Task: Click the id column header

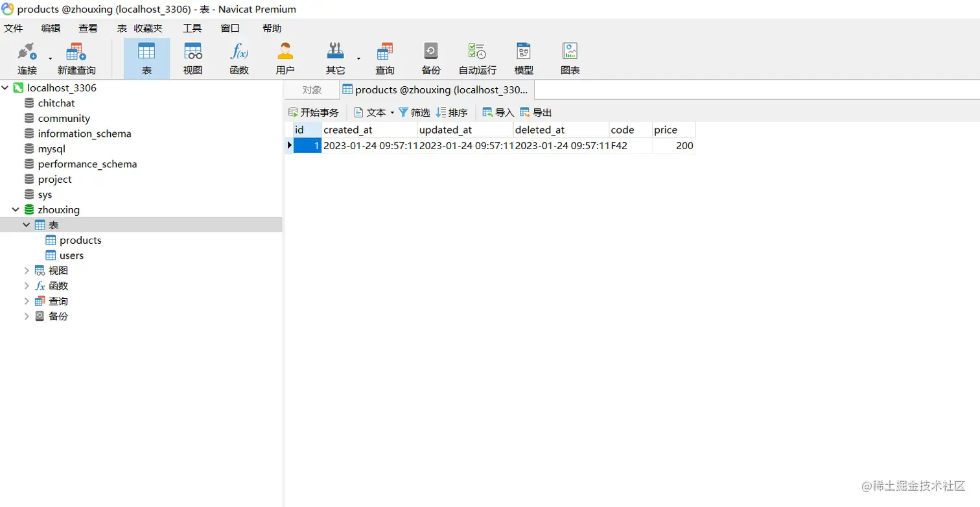Action: tap(307, 130)
